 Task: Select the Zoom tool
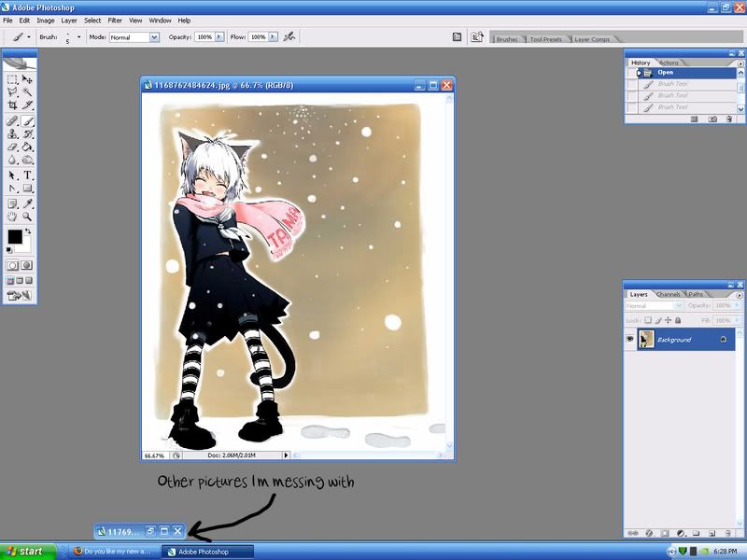click(27, 217)
